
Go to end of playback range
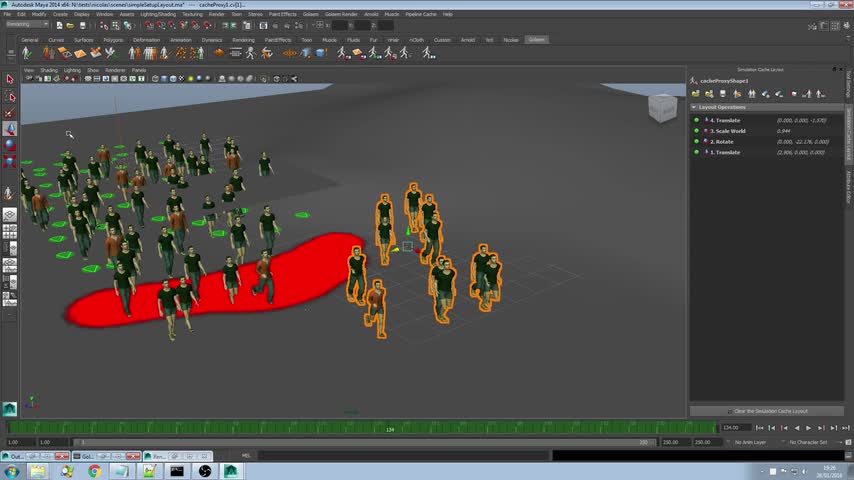[x=846, y=428]
